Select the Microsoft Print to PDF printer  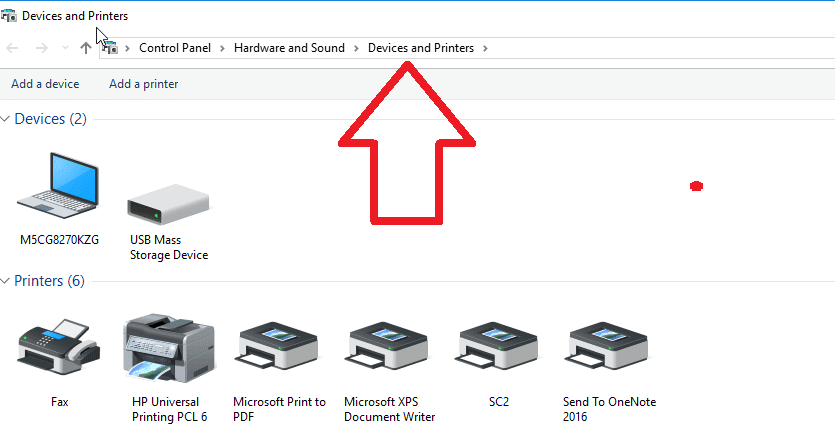point(279,348)
